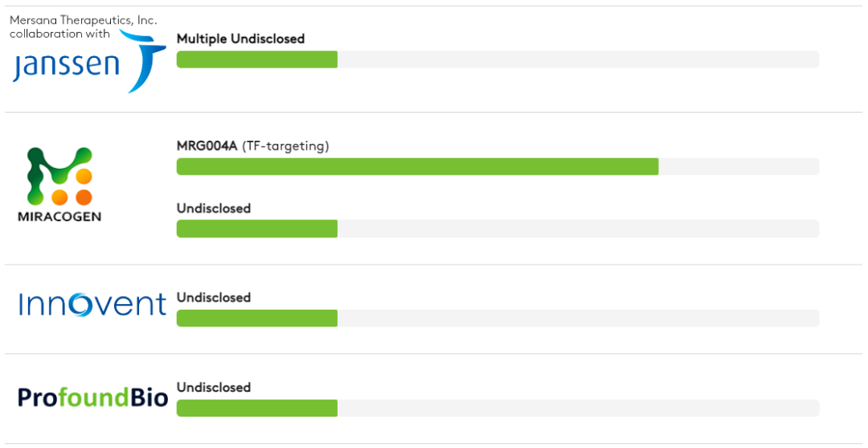Click Innovent's Undisclosed program label
Screen dimensions: 868x448
tap(214, 298)
